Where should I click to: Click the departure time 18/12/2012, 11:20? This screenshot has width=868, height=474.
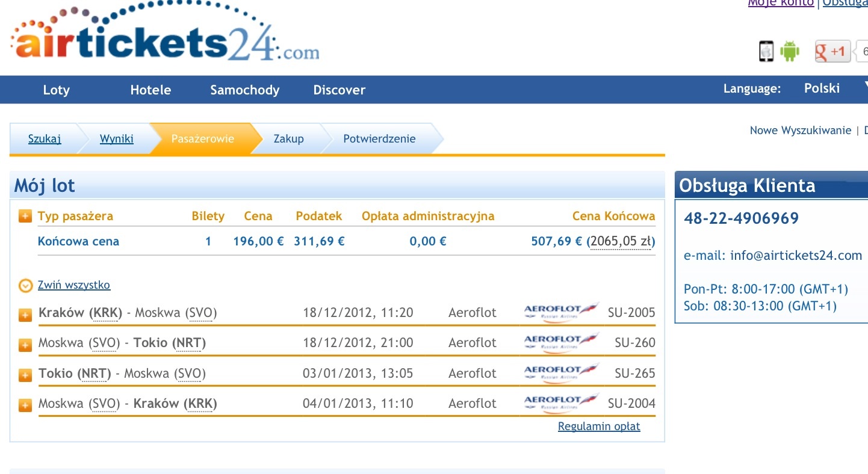point(358,313)
